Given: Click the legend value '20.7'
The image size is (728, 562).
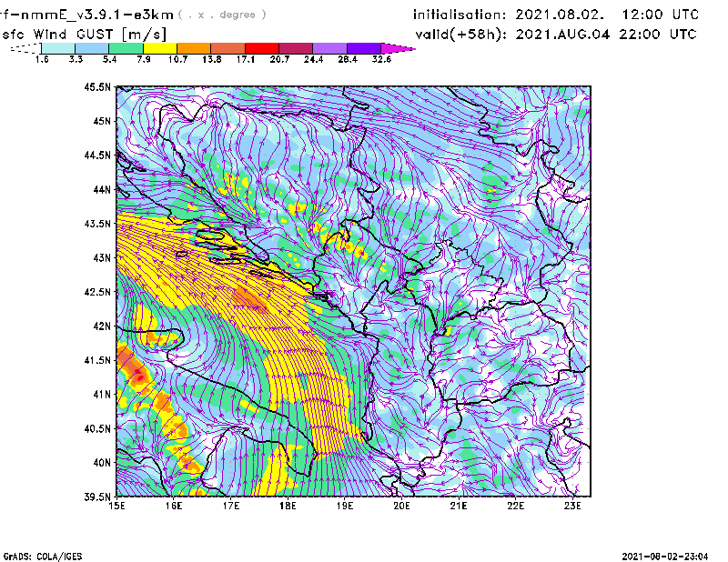Looking at the screenshot, I should point(279,59).
